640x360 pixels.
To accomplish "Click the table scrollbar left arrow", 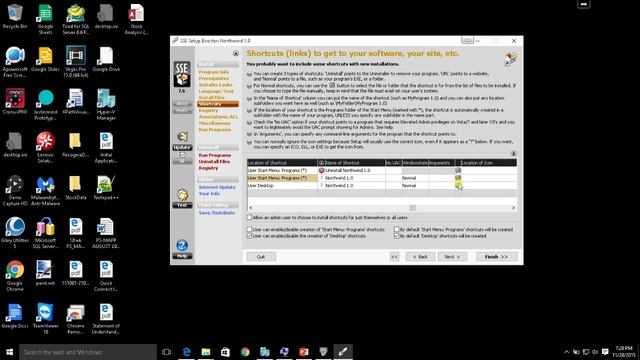I will [251, 208].
